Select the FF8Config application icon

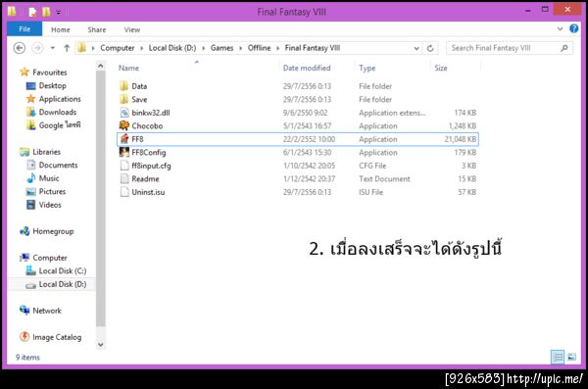(x=124, y=152)
